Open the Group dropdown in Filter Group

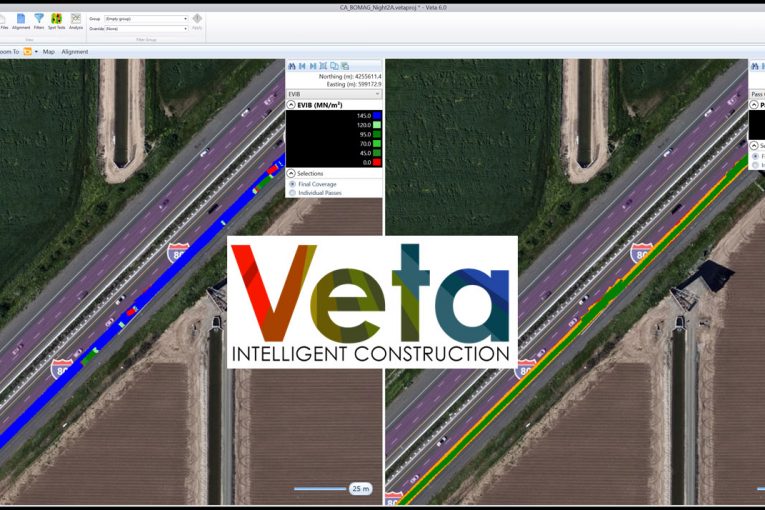pyautogui.click(x=146, y=19)
